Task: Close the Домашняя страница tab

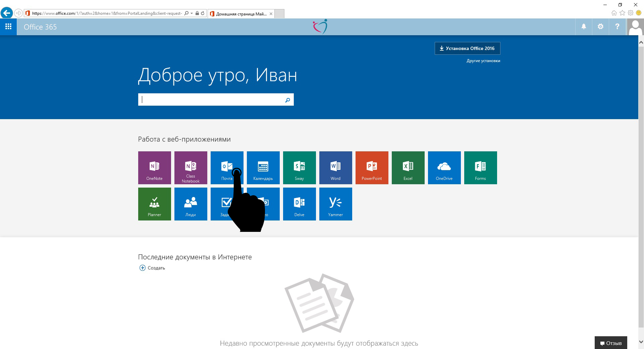Action: 271,14
